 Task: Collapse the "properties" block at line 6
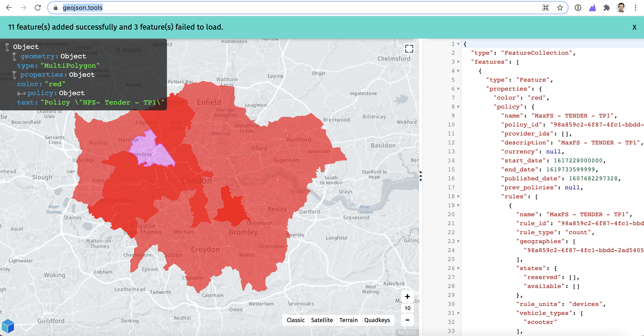point(458,89)
